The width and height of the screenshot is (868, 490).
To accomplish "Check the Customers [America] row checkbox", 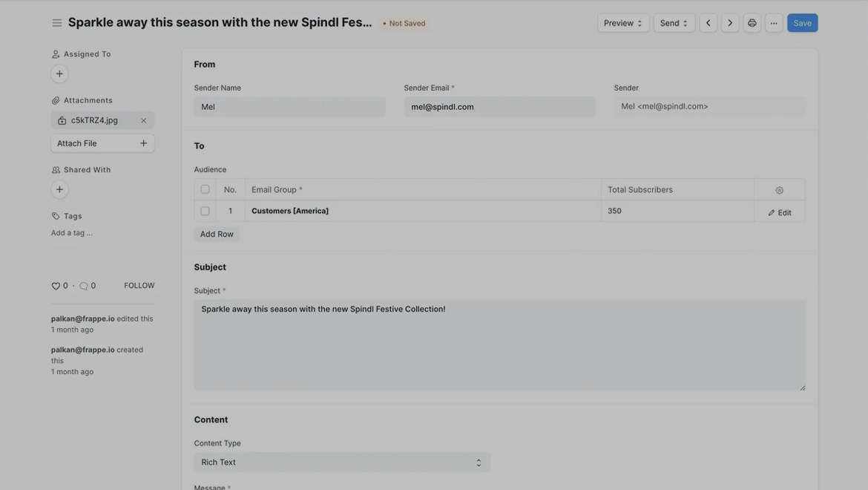I will point(206,211).
